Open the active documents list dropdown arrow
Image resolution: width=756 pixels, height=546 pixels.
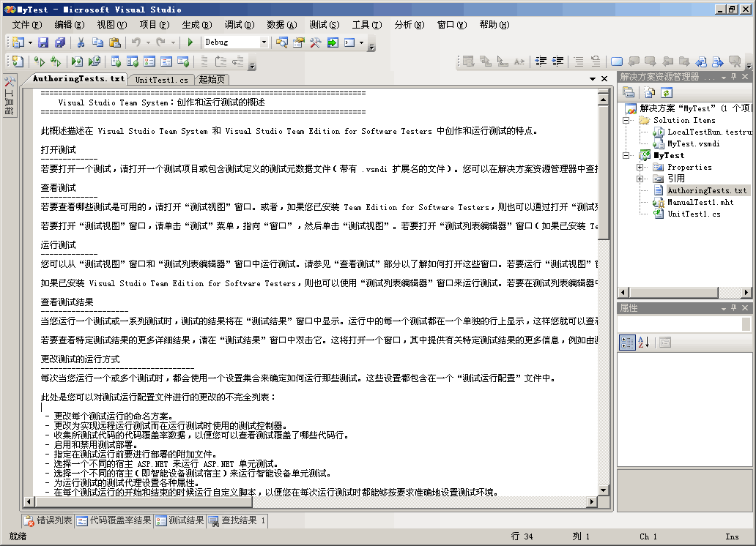593,78
